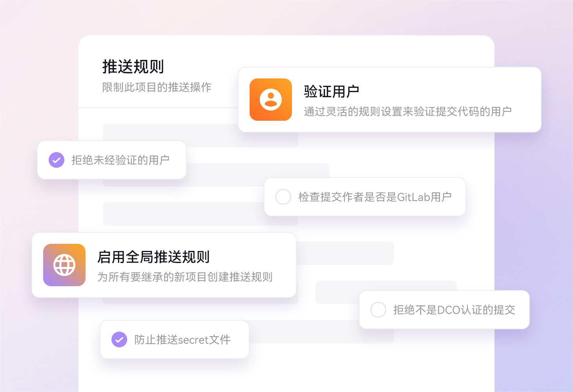Uncheck the 拒绝未经验证的用户 checkmark
Image resolution: width=573 pixels, height=392 pixels.
point(57,160)
